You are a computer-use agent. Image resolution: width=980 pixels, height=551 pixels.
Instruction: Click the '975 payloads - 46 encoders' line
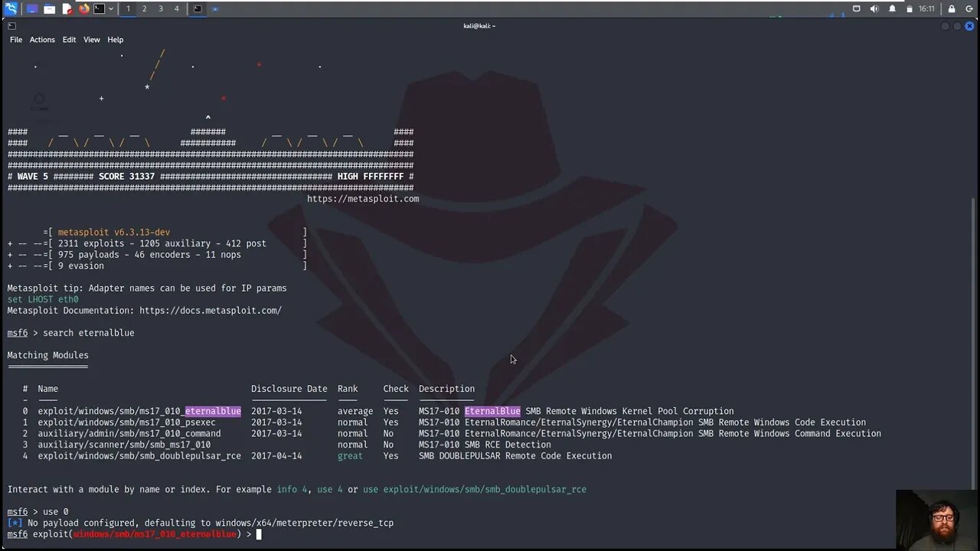tap(149, 255)
